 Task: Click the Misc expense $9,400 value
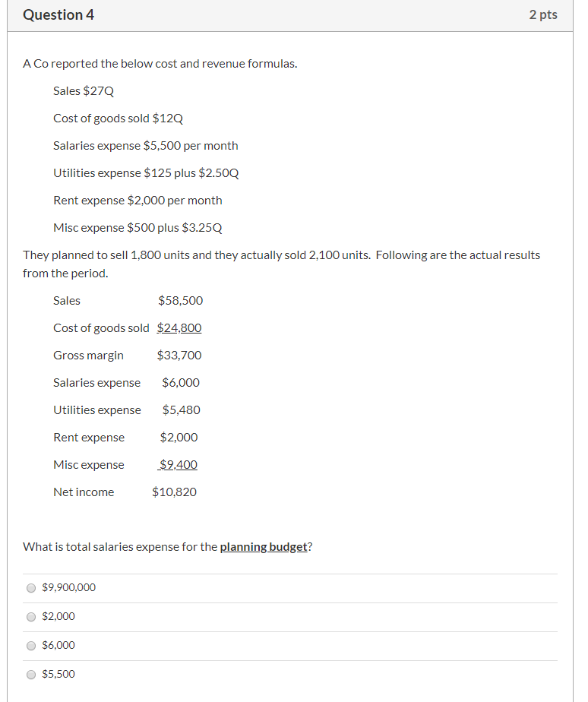click(x=178, y=464)
